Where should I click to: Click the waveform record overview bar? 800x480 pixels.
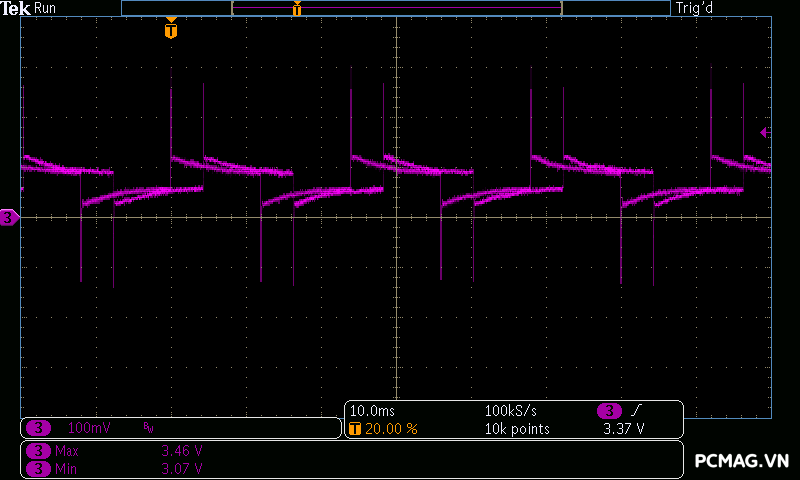(x=395, y=8)
